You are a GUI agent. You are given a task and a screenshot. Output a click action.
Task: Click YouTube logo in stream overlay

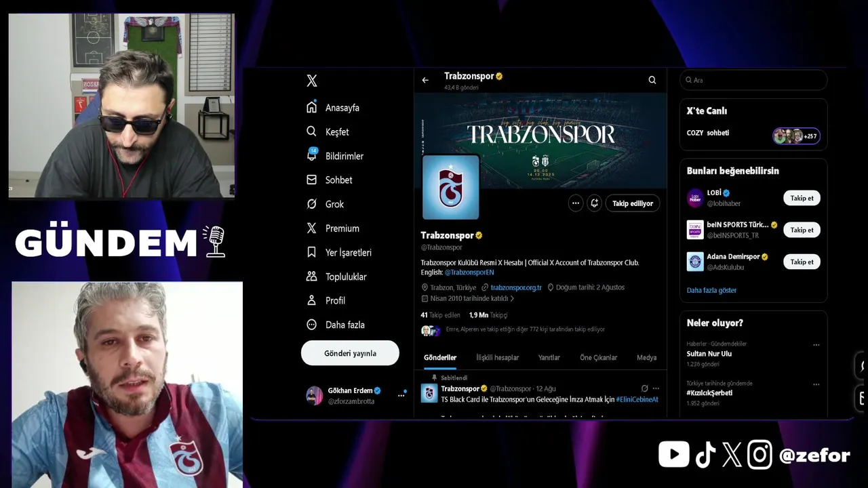(x=673, y=454)
